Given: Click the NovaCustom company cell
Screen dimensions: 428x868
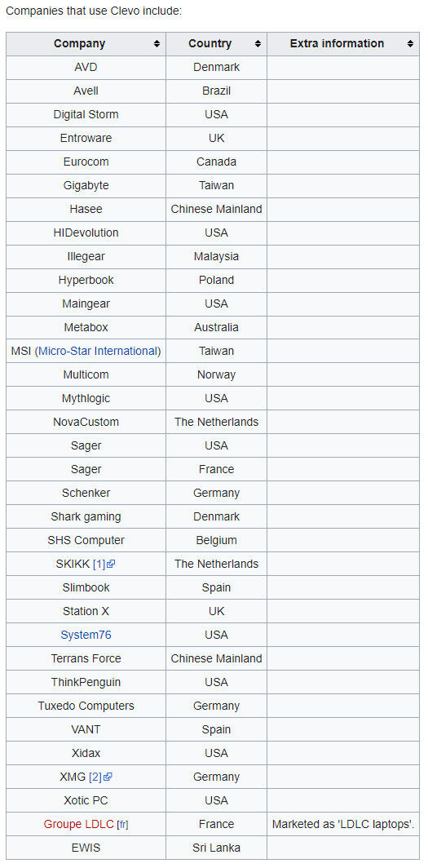Looking at the screenshot, I should coord(86,422).
